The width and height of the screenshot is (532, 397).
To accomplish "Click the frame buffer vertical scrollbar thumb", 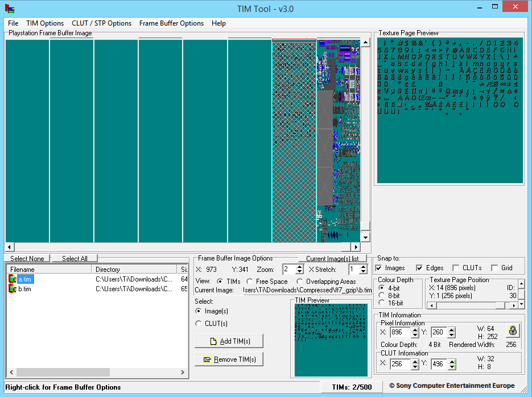I will click(x=365, y=226).
